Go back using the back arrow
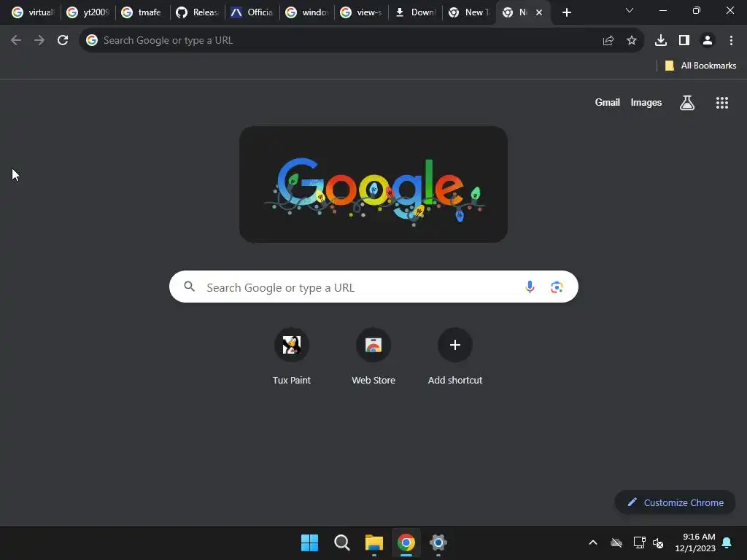Image resolution: width=747 pixels, height=560 pixels. click(16, 41)
